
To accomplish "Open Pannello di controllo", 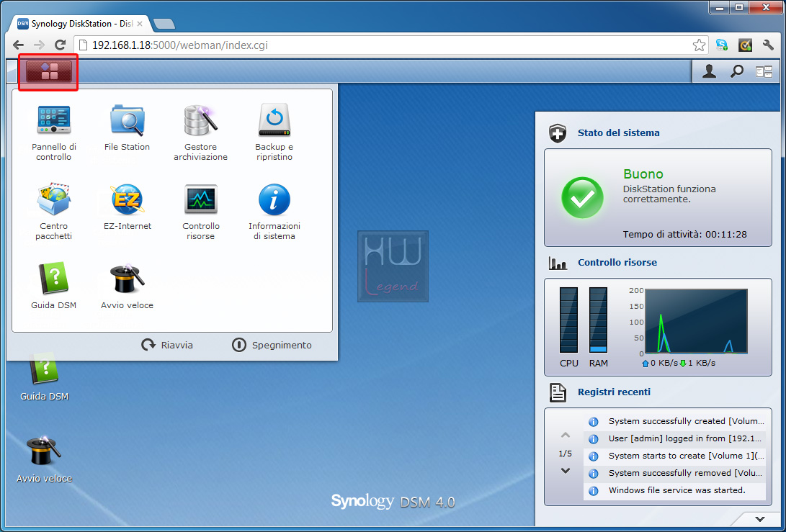I will pyautogui.click(x=53, y=132).
